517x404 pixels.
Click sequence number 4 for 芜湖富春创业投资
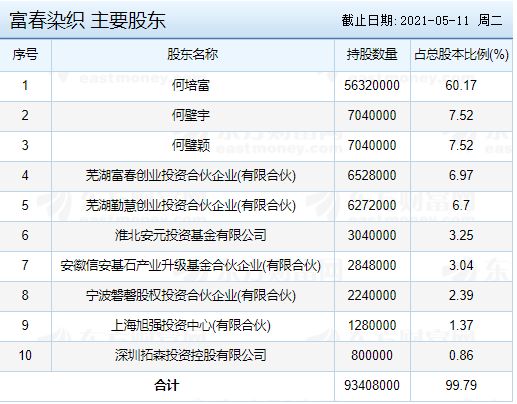tap(25, 175)
